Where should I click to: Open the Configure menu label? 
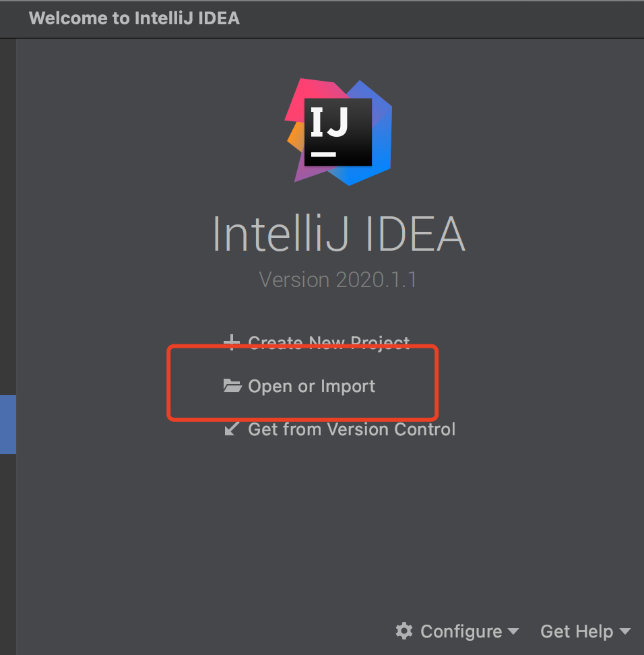pyautogui.click(x=461, y=631)
